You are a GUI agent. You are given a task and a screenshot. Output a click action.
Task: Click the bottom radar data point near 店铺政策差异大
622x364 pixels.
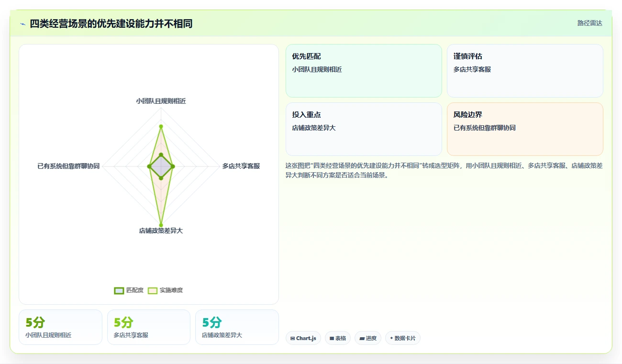coord(161,225)
